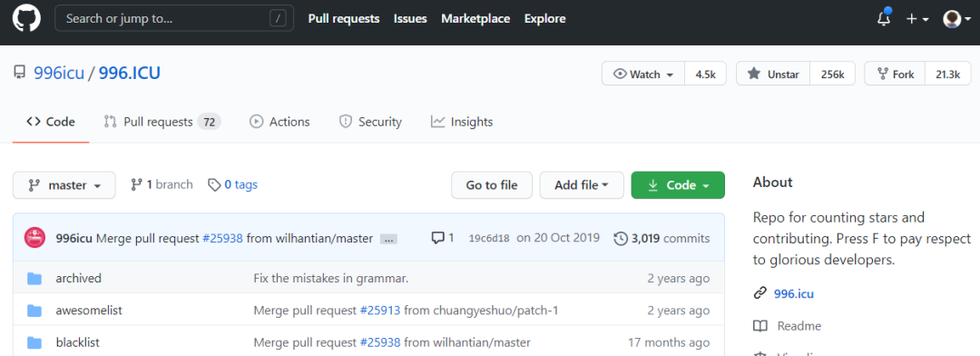Open the 996.ICU repository name link
Viewport: 980px width, 356px height.
(x=130, y=74)
